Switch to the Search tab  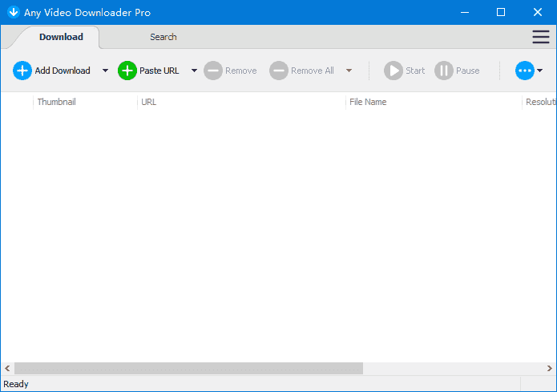pos(163,37)
